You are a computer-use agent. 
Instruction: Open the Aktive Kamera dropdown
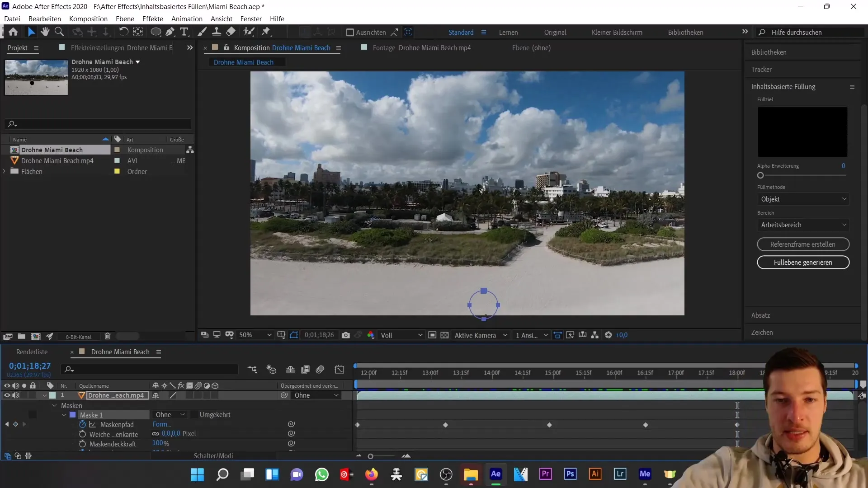tap(481, 335)
